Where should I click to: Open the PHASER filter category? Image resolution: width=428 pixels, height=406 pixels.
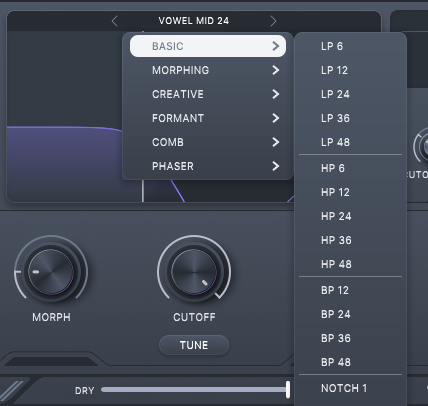(208, 166)
